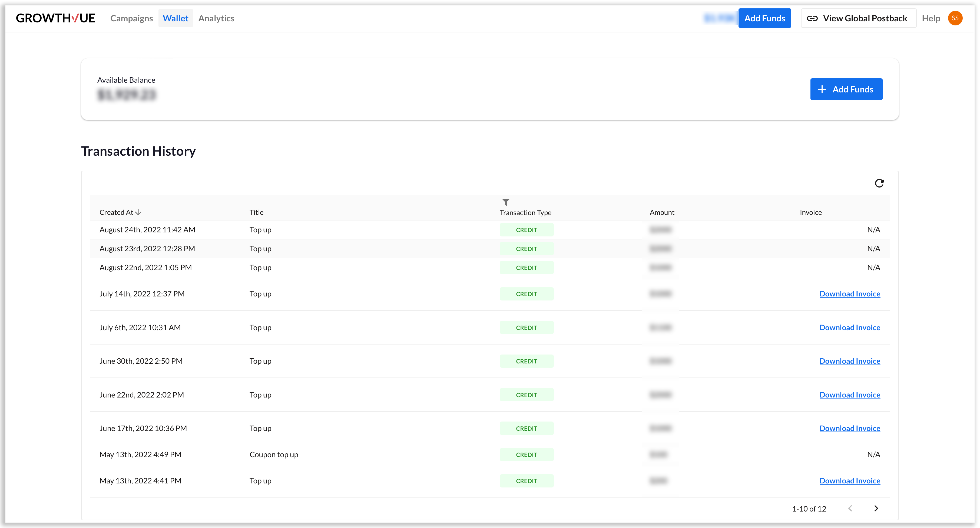Click the Amount column header
The width and height of the screenshot is (980, 528).
pyautogui.click(x=662, y=212)
